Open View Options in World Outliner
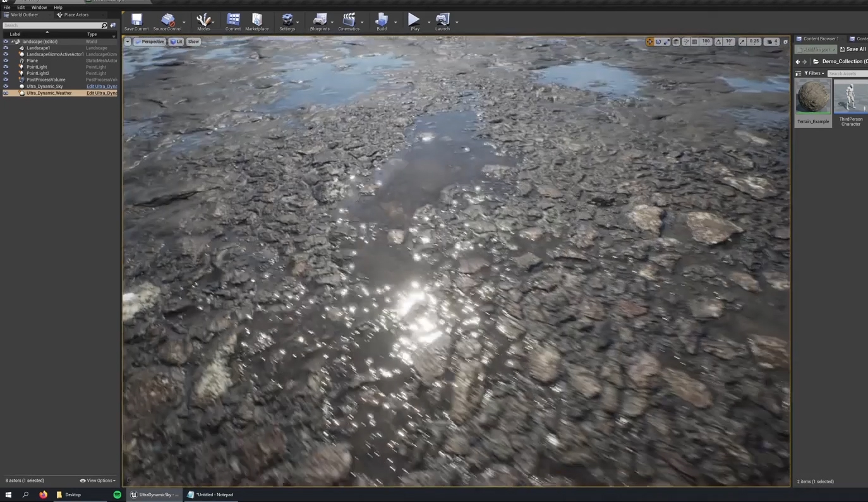 [98, 481]
